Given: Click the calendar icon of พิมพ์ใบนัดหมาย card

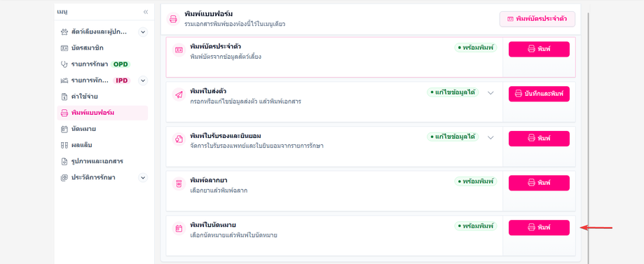Looking at the screenshot, I should [x=179, y=229].
